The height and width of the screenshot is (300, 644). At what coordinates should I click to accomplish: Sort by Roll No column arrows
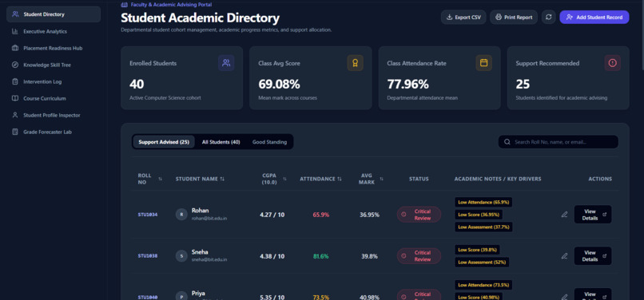tap(160, 179)
